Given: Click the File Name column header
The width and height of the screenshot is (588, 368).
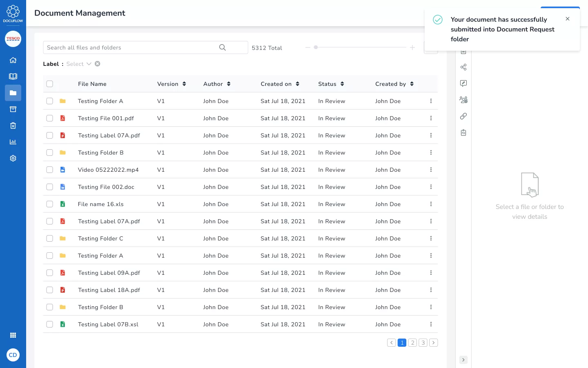Looking at the screenshot, I should [92, 84].
